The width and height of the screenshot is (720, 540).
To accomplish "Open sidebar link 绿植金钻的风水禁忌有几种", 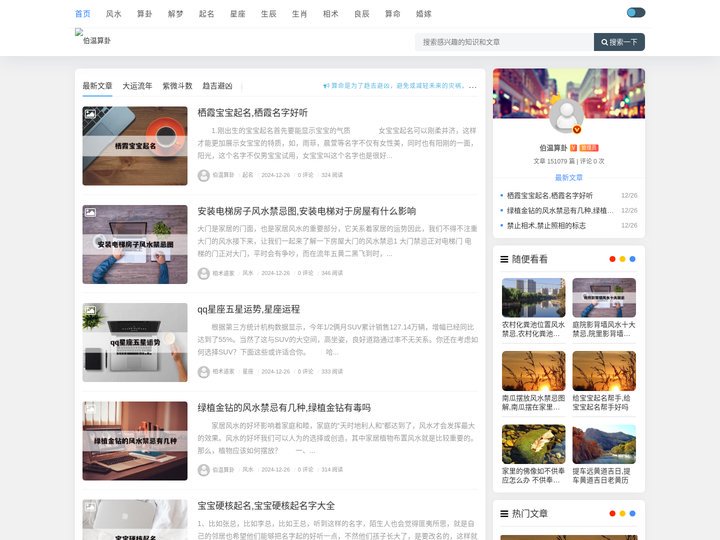I will pos(560,210).
